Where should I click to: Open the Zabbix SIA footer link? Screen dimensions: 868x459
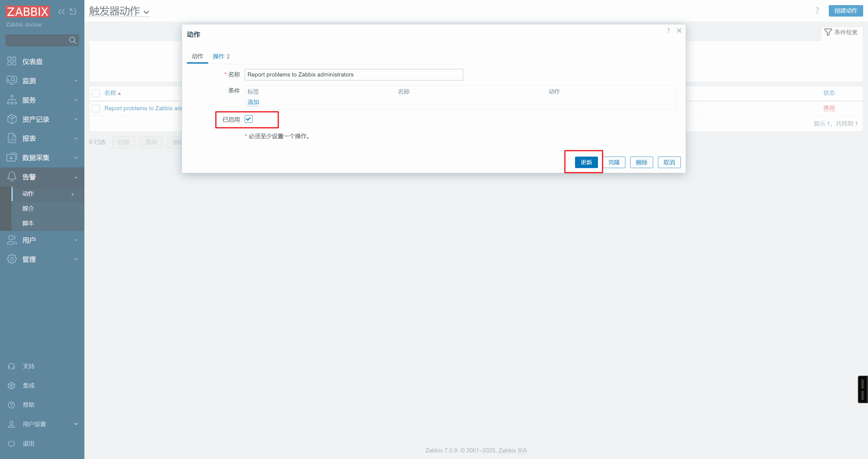[512, 450]
